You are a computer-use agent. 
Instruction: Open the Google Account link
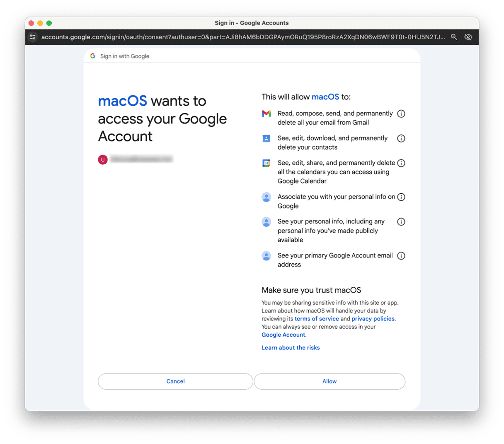[x=283, y=335]
